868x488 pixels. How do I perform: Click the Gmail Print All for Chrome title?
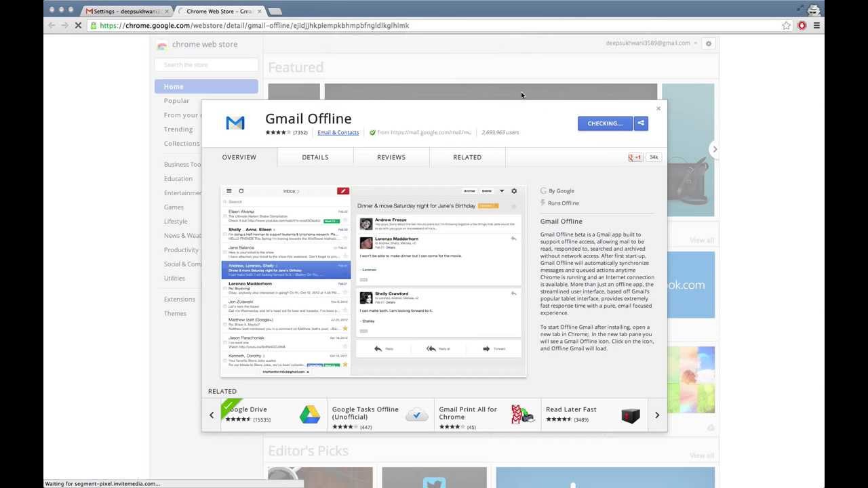(x=468, y=413)
